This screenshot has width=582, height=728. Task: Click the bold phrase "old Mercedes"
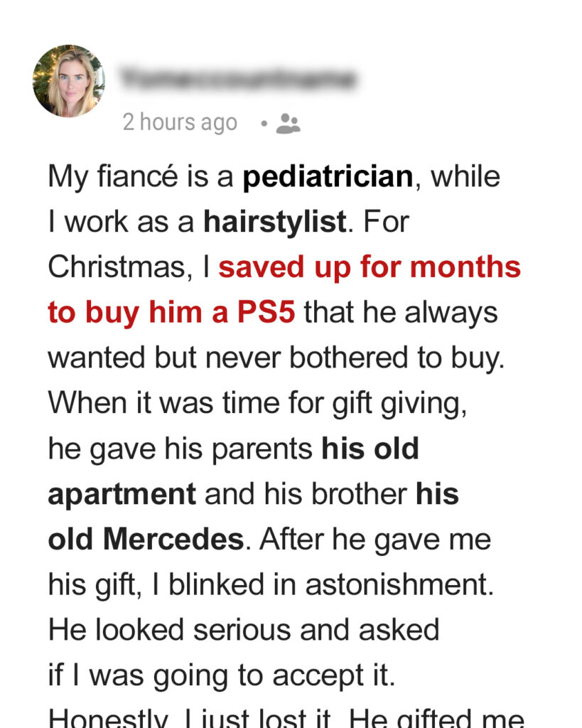146,540
